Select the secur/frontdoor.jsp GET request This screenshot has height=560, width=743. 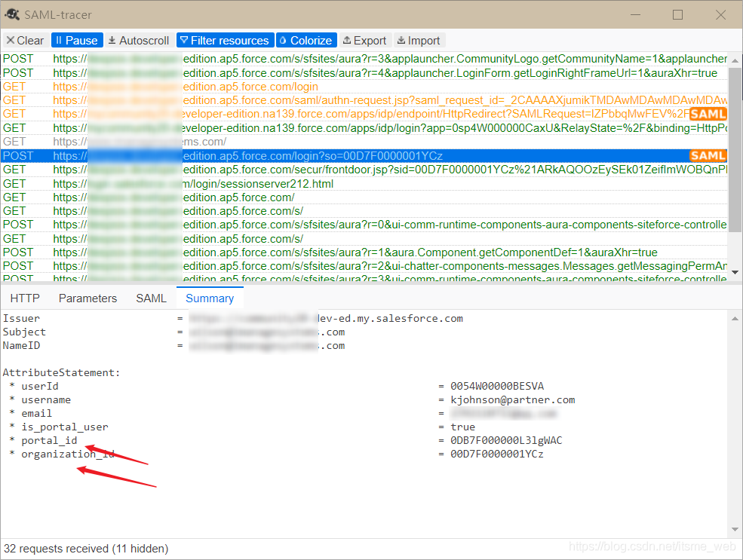pos(377,170)
